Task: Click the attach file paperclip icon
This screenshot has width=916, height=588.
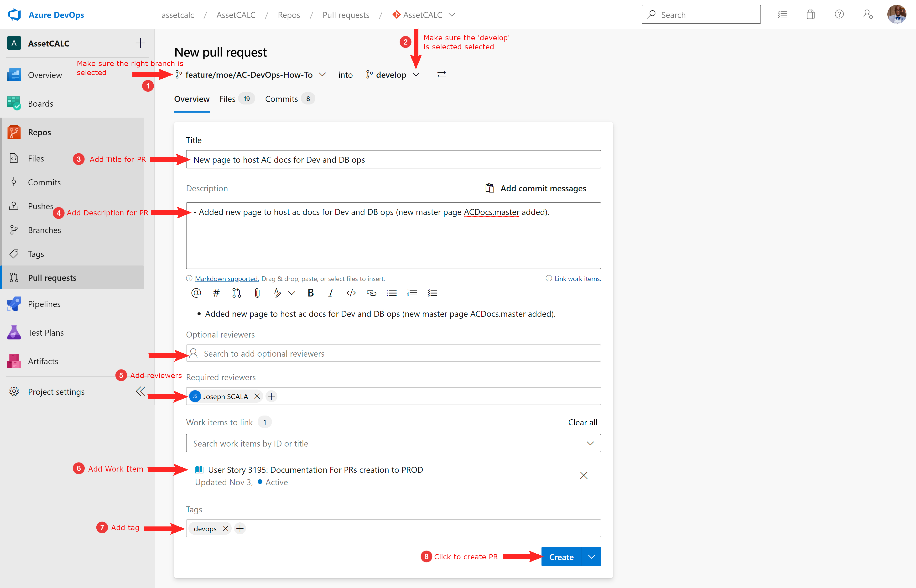Action: point(257,293)
